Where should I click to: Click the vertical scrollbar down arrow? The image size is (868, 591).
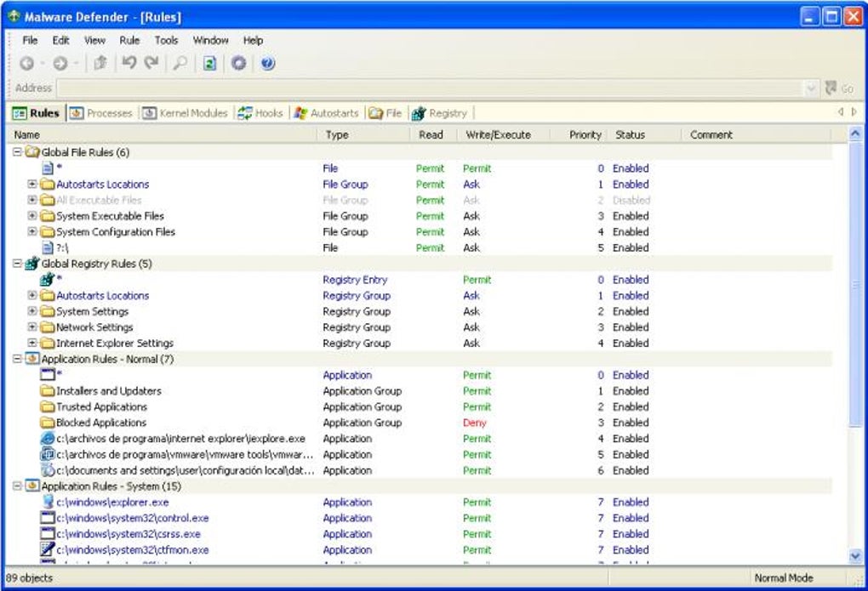click(x=855, y=555)
